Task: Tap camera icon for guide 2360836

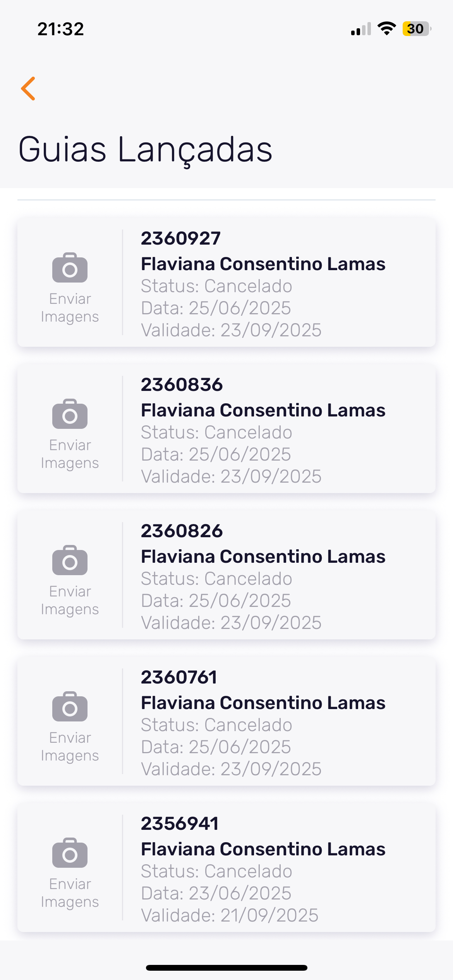Action: pos(70,414)
